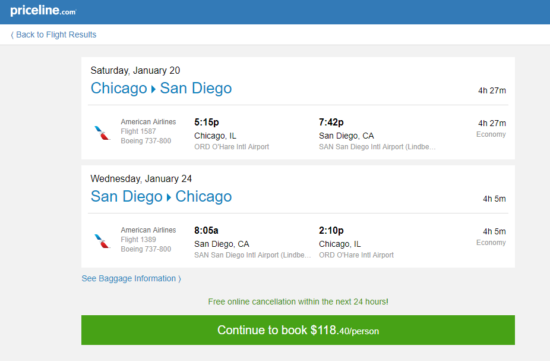Click American Airlines logo for Flight 1389
The height and width of the screenshot is (361, 550).
[102, 241]
